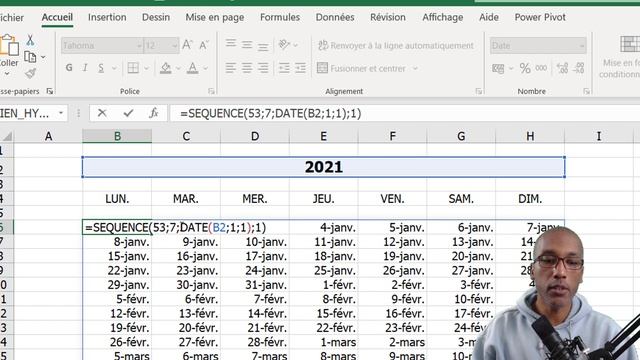This screenshot has width=640, height=360.
Task: Decrease font size with smaller A icon
Action: [204, 45]
